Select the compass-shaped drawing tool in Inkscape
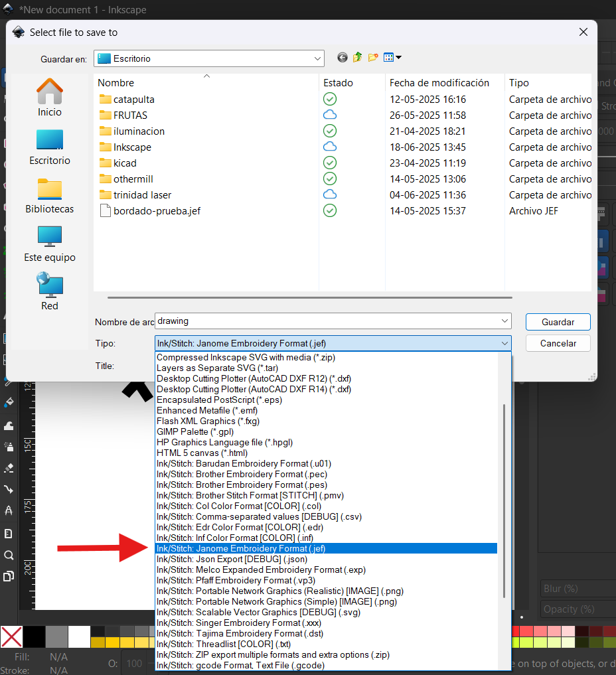The width and height of the screenshot is (616, 675). (9, 510)
